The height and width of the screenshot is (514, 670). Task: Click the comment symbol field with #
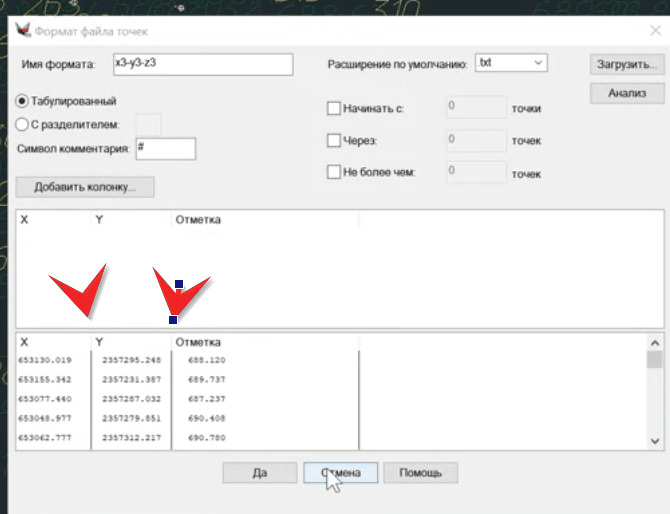pyautogui.click(x=165, y=149)
